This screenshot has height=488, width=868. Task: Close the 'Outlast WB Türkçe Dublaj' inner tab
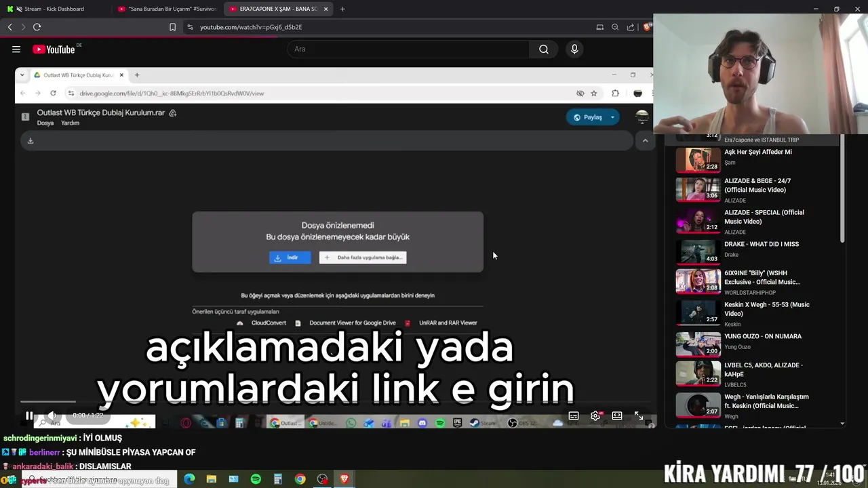coord(121,75)
